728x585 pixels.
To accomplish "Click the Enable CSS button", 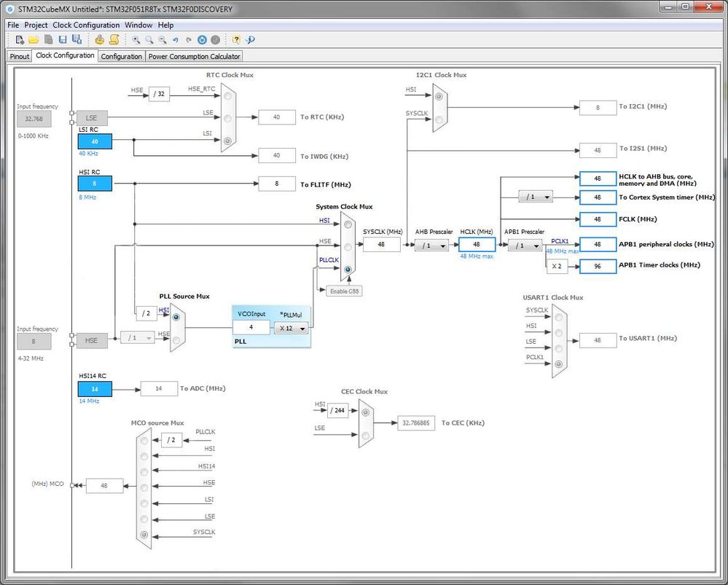I will [345, 291].
